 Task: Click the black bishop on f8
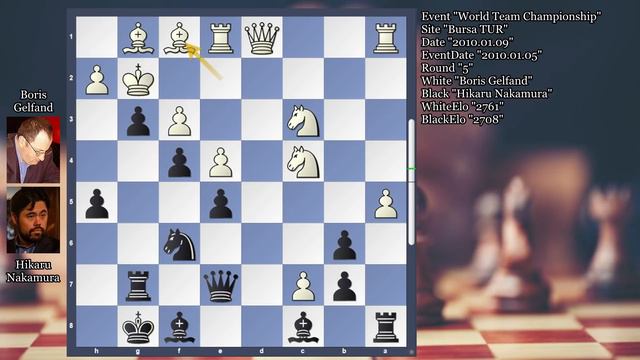coord(179,327)
